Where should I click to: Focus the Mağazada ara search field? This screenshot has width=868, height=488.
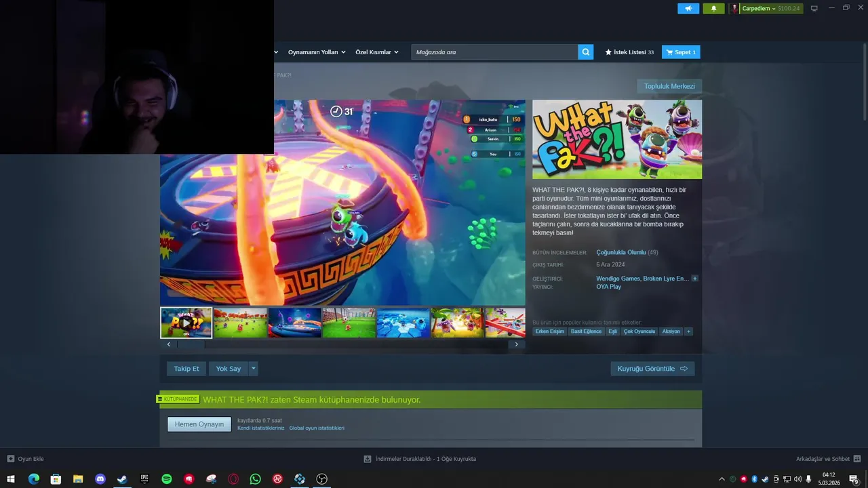point(495,52)
